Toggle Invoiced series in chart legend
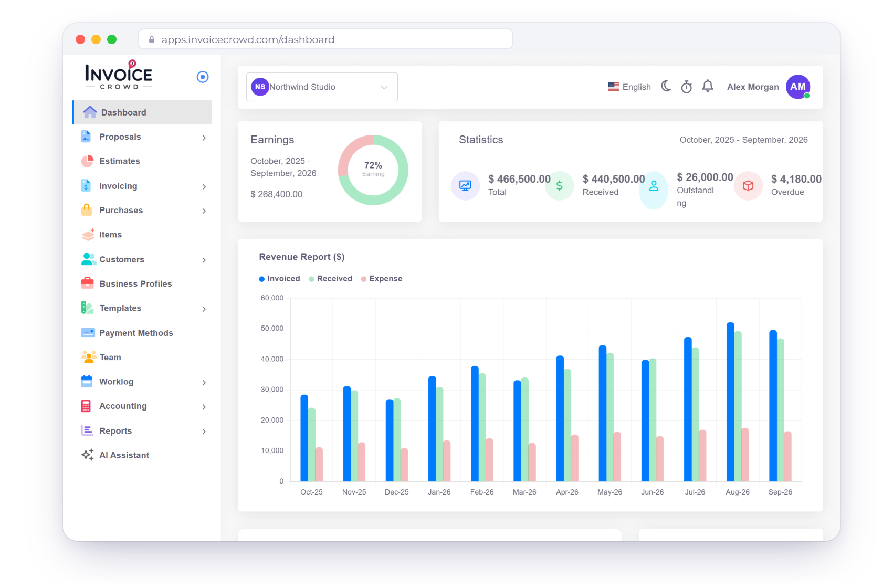 point(280,279)
